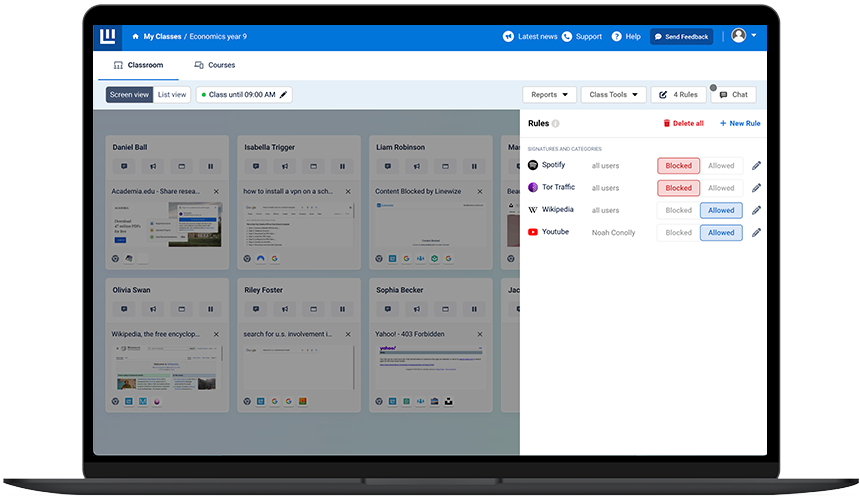Pause Isabella Trigger's screen
This screenshot has height=501, width=860.
point(342,166)
